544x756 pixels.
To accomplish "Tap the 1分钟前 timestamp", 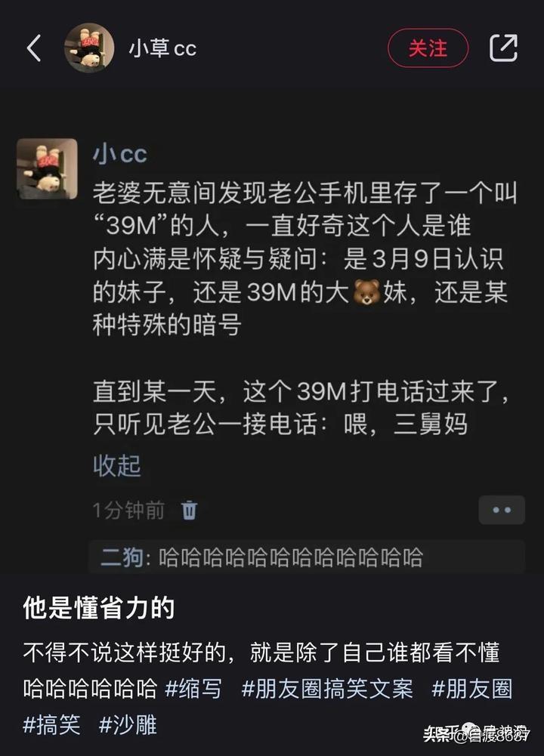I will (x=128, y=510).
